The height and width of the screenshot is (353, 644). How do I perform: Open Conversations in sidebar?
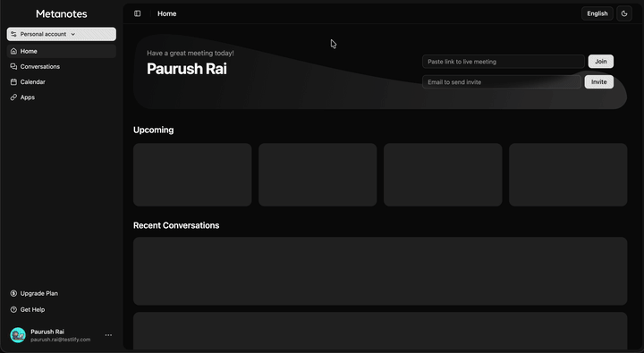(61, 66)
